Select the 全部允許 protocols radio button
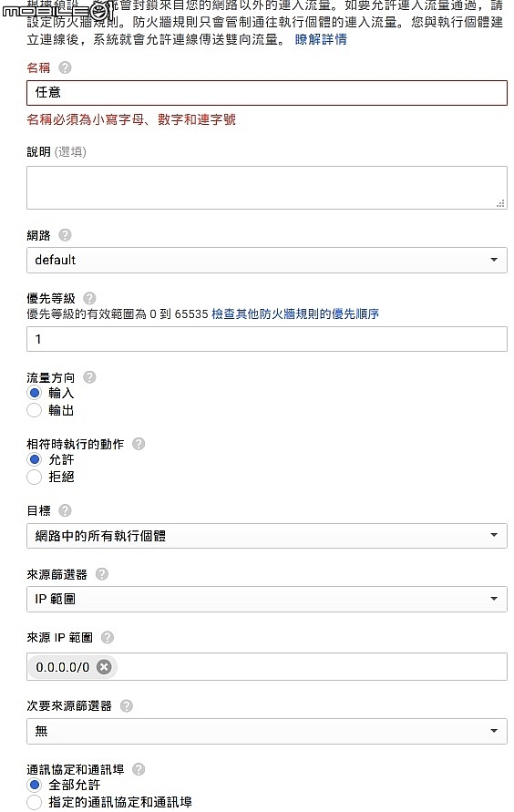This screenshot has width=514, height=812. (34, 785)
